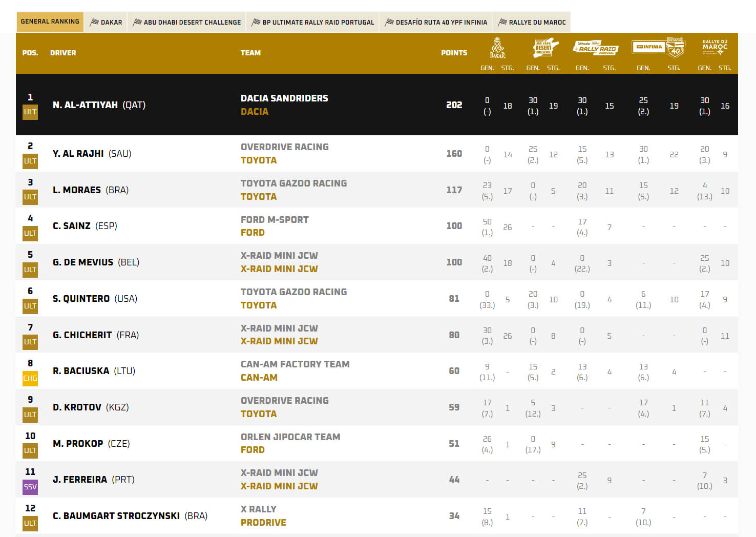
Task: Switch to Desafío Ruta 40 YPF Infinia tab
Action: pyautogui.click(x=436, y=22)
